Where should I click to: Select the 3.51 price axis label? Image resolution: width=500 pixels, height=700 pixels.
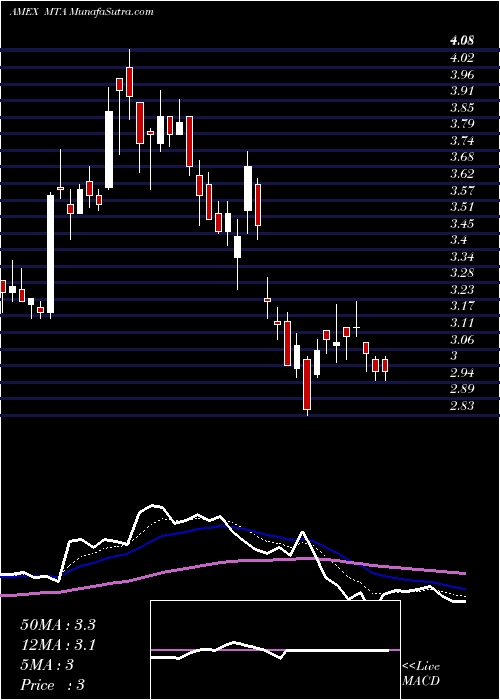[x=462, y=208]
